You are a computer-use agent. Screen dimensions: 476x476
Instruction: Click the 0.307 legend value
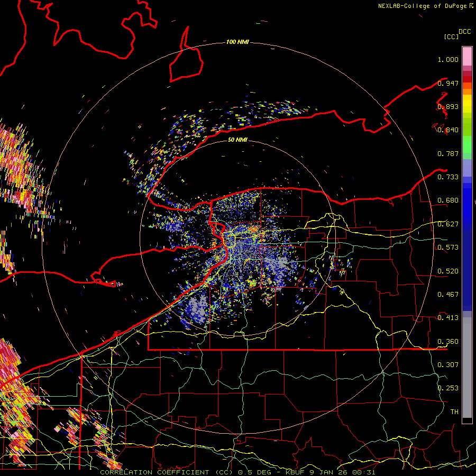point(448,365)
